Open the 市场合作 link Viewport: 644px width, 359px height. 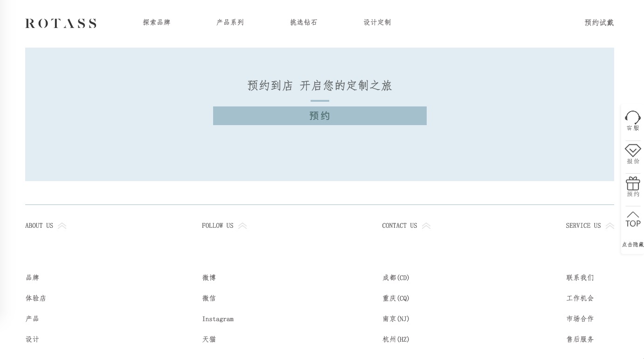580,319
